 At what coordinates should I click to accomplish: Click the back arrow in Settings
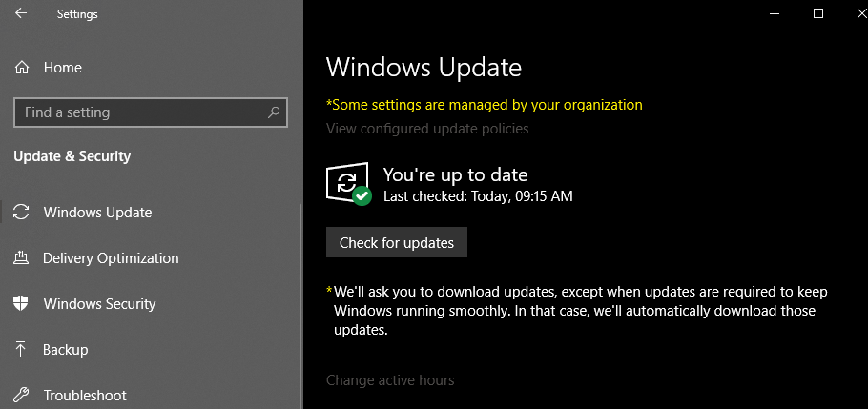point(21,14)
